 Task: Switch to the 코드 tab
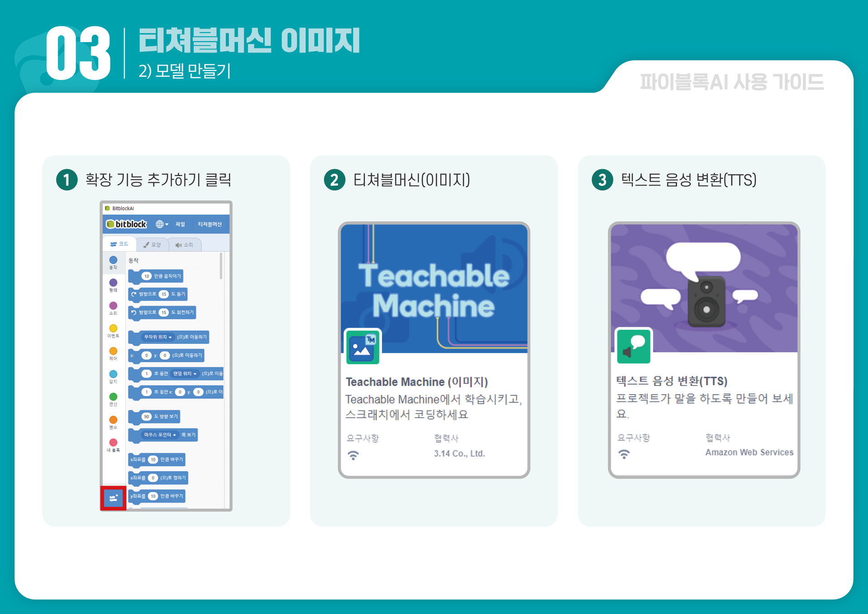coord(119,244)
